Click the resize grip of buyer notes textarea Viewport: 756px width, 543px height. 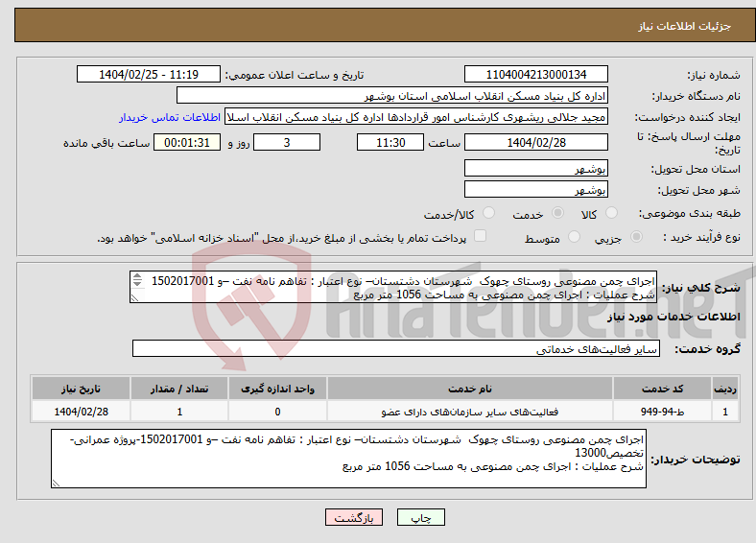tap(56, 483)
